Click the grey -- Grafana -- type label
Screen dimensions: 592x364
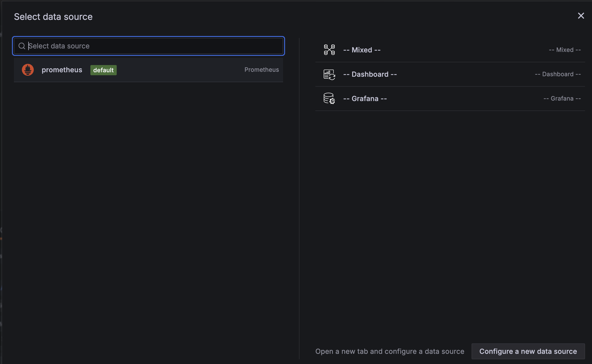tap(562, 99)
